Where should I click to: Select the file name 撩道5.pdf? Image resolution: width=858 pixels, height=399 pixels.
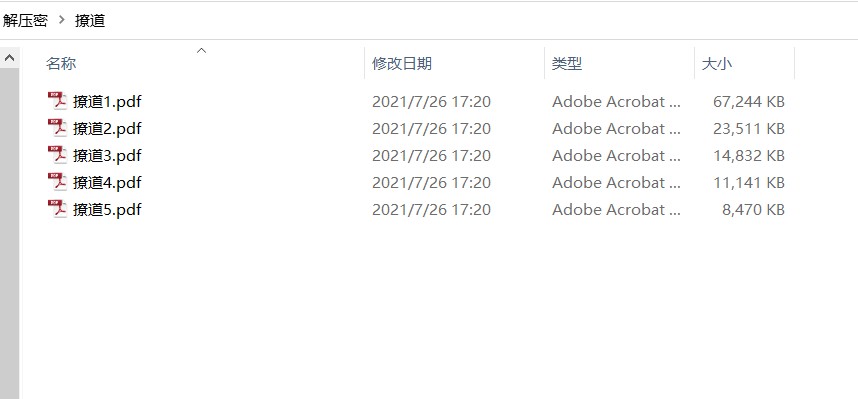107,210
